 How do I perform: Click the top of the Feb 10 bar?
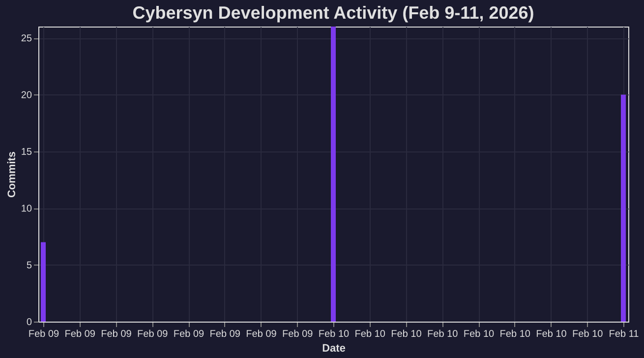(x=334, y=29)
